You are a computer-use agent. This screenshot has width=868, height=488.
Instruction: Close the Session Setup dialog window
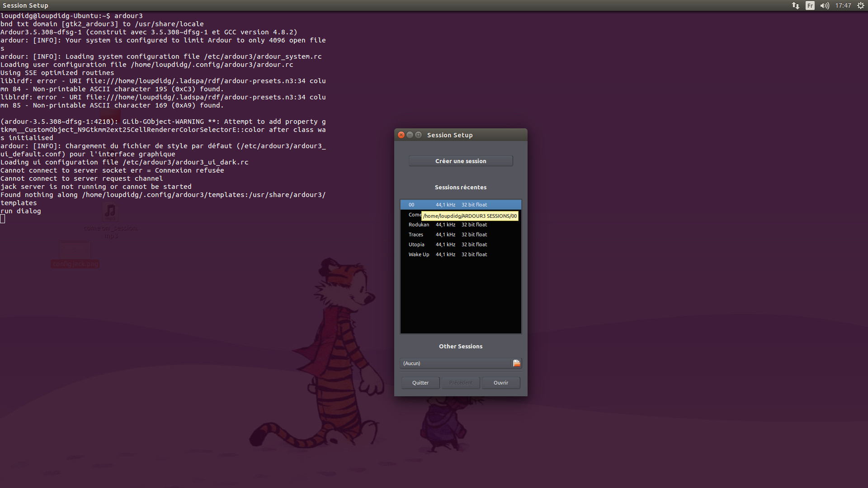pos(401,135)
